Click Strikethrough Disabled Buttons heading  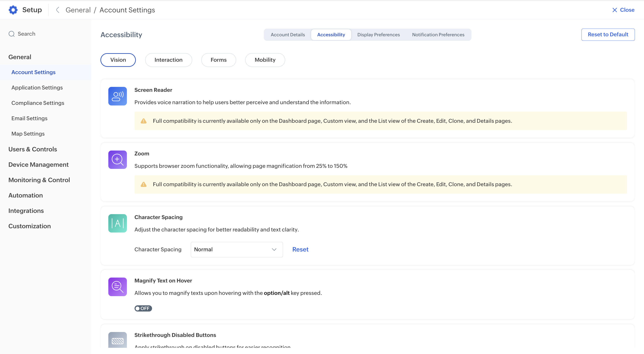point(175,335)
